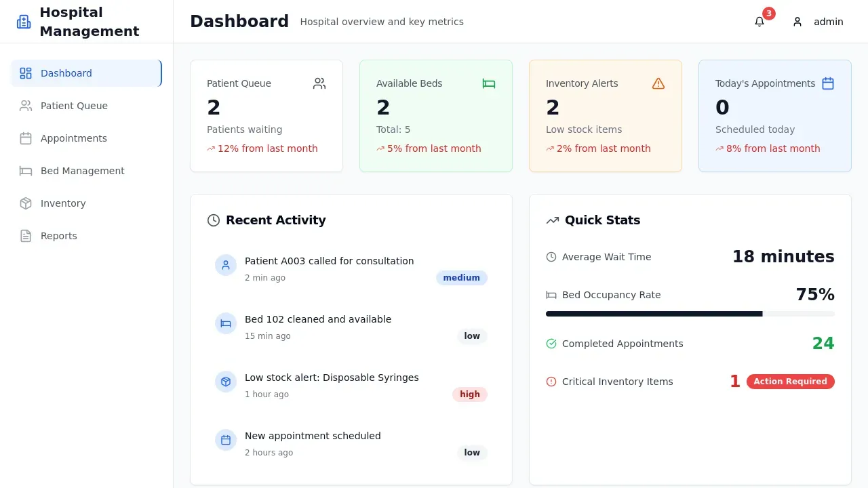Viewport: 868px width, 488px height.
Task: Open Bed Management from the sidebar
Action: pyautogui.click(x=82, y=171)
